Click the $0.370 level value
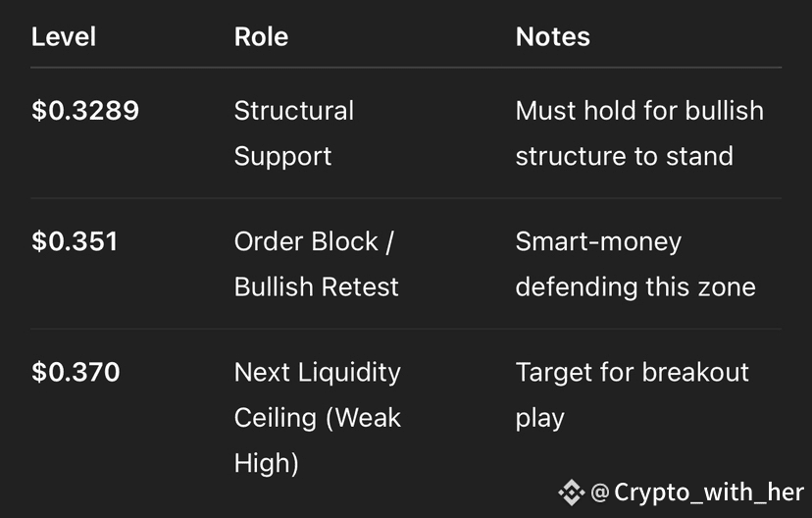Screen dimensions: 812x518 [76, 372]
